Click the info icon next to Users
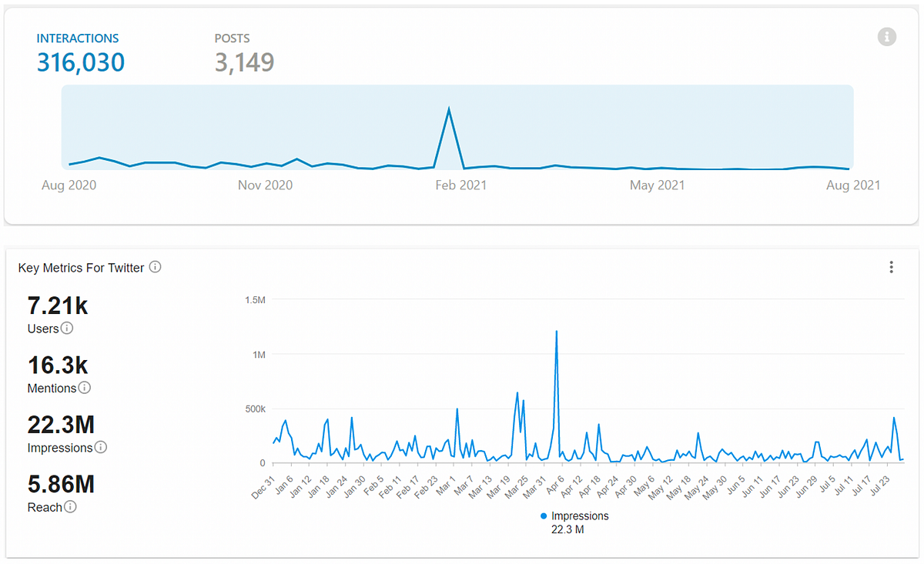The width and height of the screenshot is (924, 564). 67,329
